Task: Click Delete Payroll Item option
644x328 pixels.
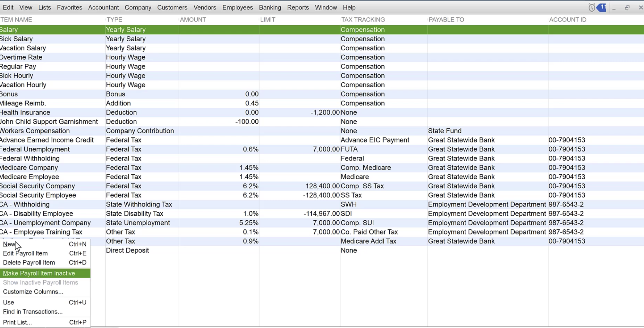Action: pyautogui.click(x=29, y=263)
